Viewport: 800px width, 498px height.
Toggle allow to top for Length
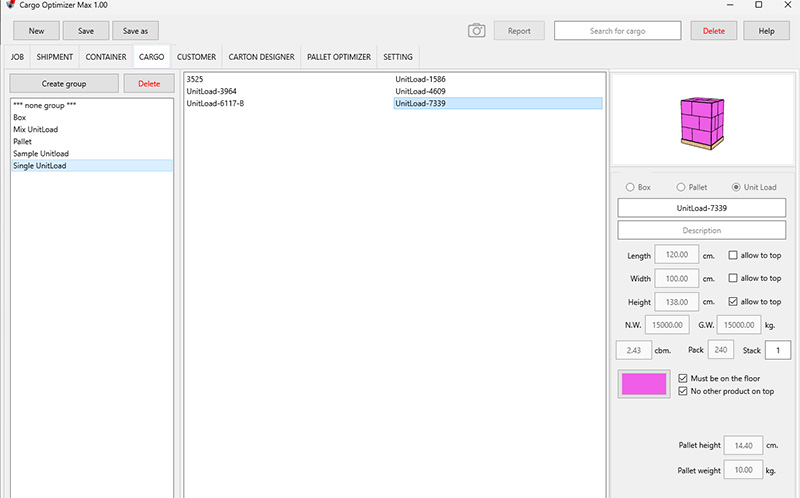tap(733, 255)
